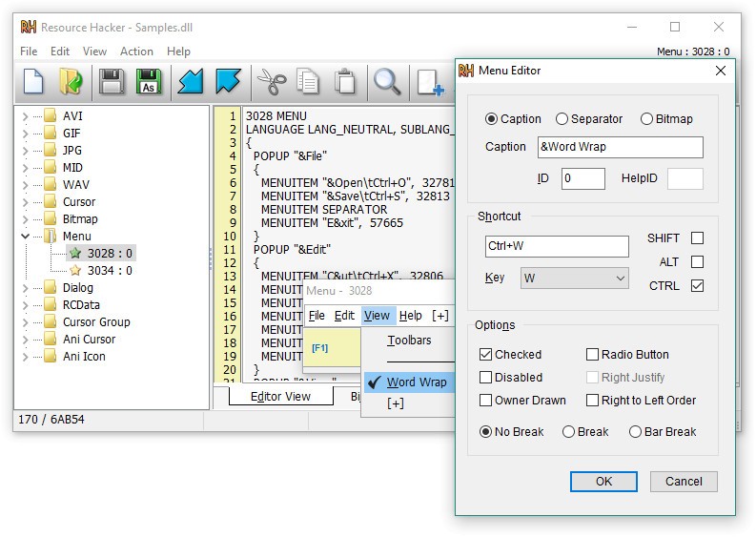
Task: Click the Ctrl+W shortcut field
Action: pos(557,246)
